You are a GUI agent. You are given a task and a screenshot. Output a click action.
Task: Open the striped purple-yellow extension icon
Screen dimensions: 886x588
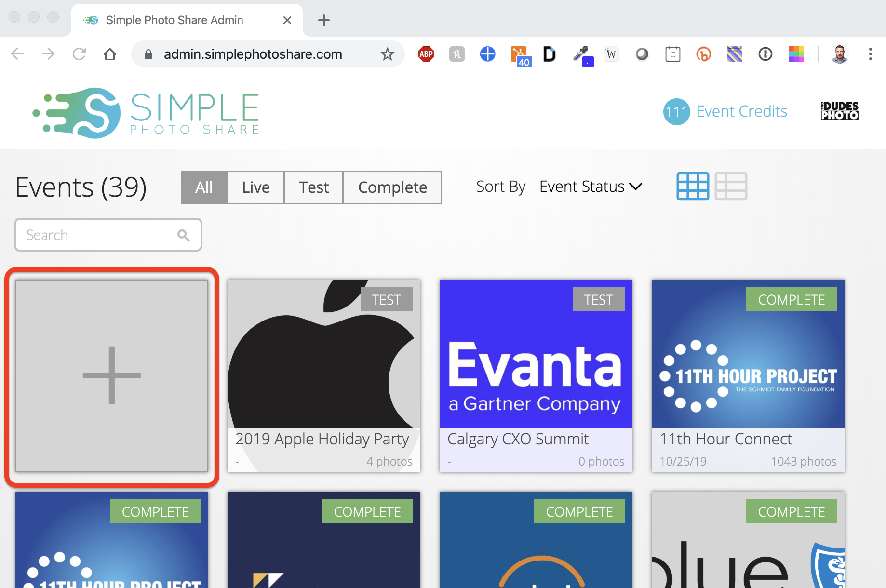[735, 54]
